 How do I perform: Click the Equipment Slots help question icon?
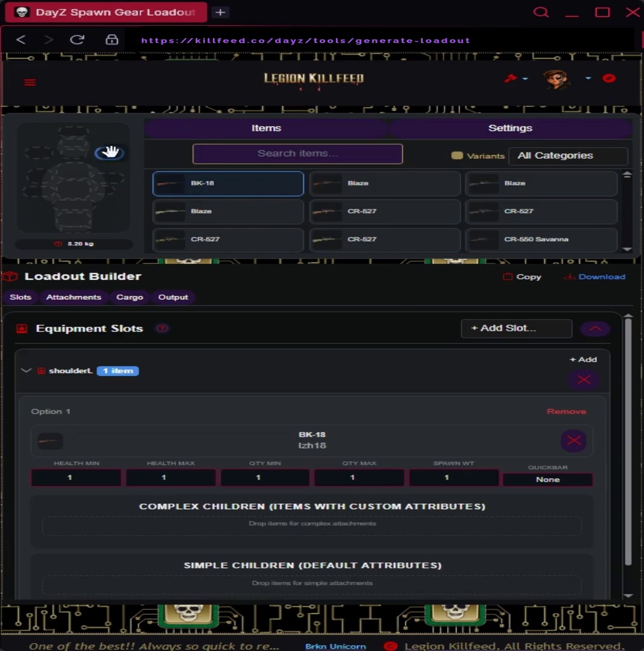[x=162, y=329]
